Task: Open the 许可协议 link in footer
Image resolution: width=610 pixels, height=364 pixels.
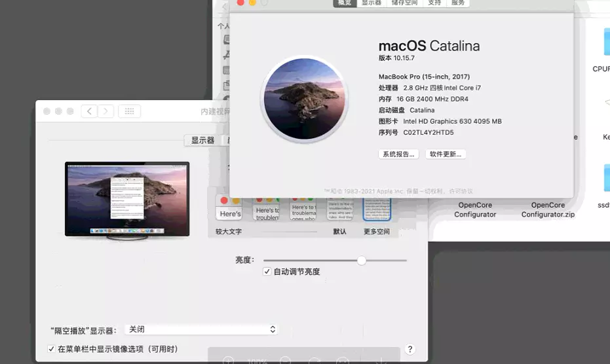Action: [461, 191]
